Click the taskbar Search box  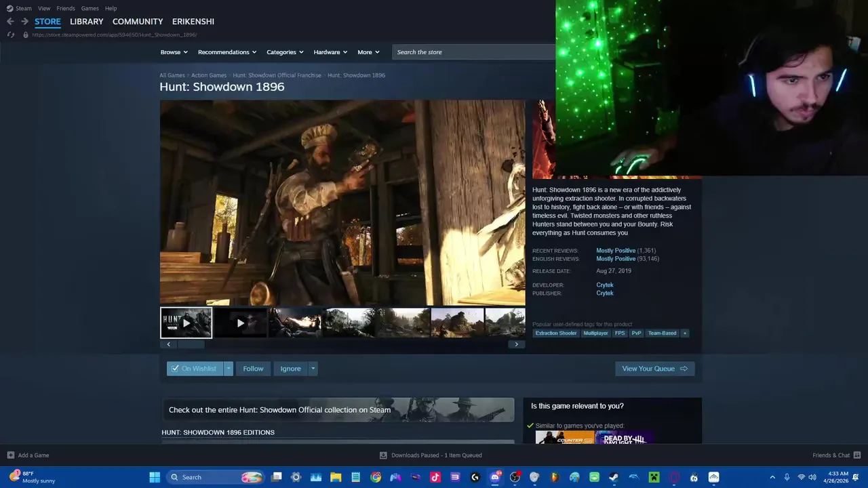[x=216, y=477]
